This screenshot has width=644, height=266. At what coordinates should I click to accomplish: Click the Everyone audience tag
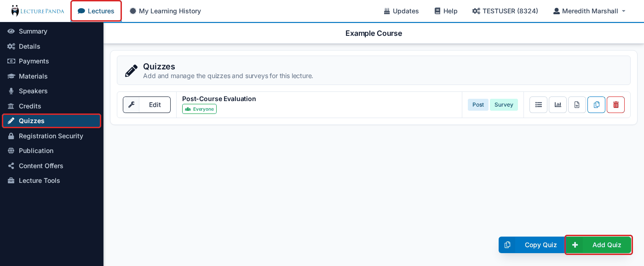(x=199, y=109)
